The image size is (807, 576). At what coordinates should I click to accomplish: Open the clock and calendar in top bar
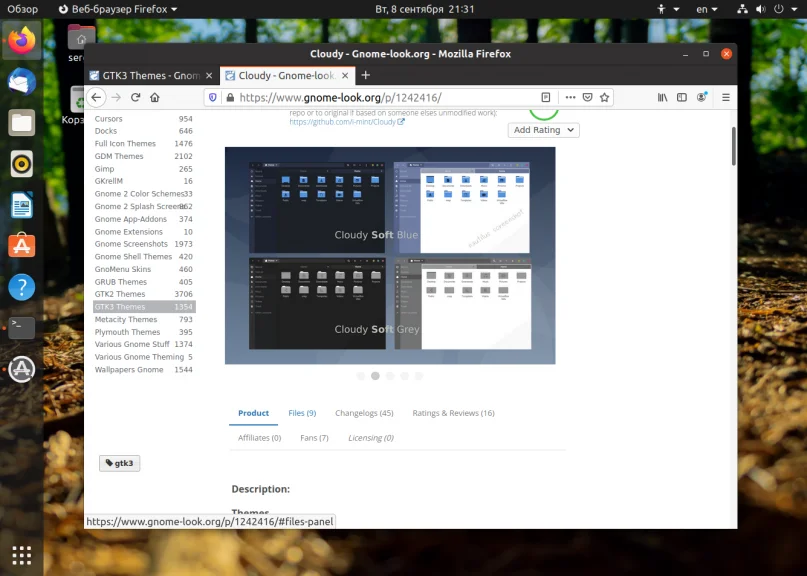[425, 9]
